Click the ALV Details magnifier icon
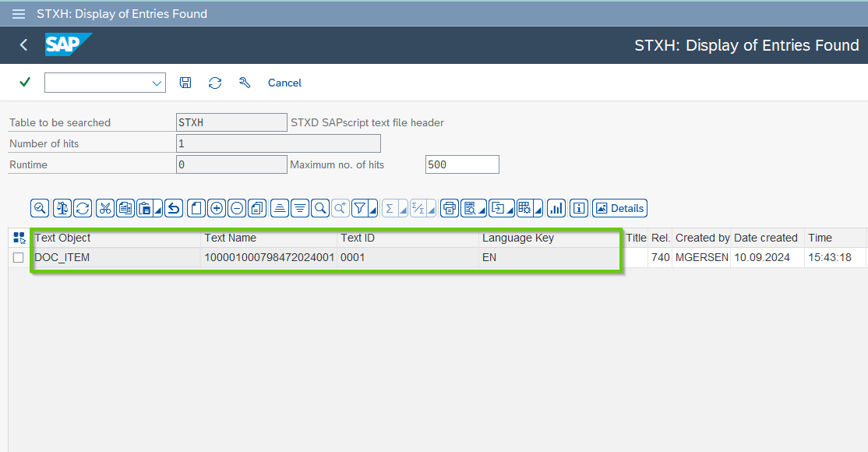Screen dimensions: 868x452 pos(40,208)
